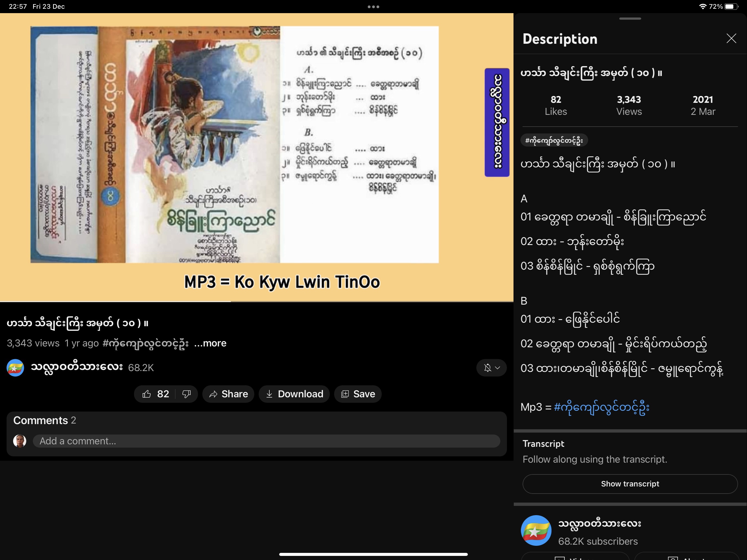The image size is (747, 560).
Task: Click the video progress bar
Action: coord(257,301)
